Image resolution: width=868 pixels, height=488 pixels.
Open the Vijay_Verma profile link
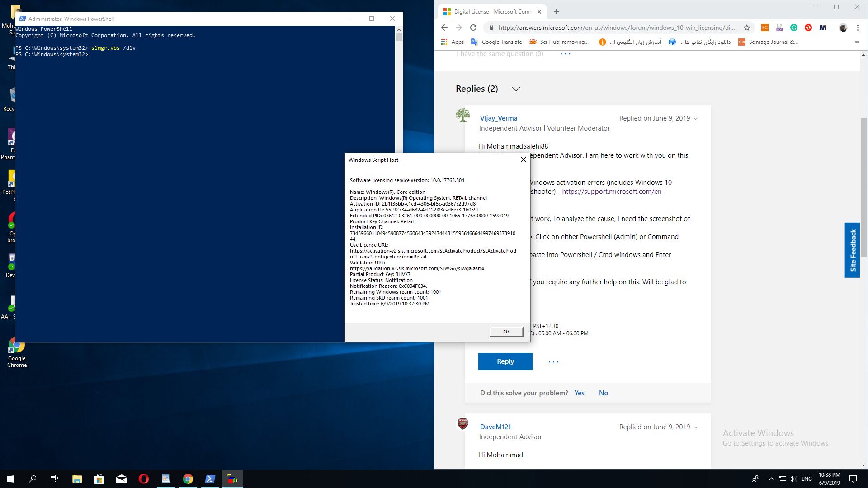(499, 118)
